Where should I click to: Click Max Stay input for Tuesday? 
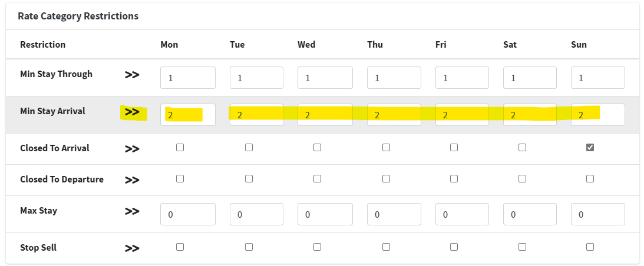256,215
